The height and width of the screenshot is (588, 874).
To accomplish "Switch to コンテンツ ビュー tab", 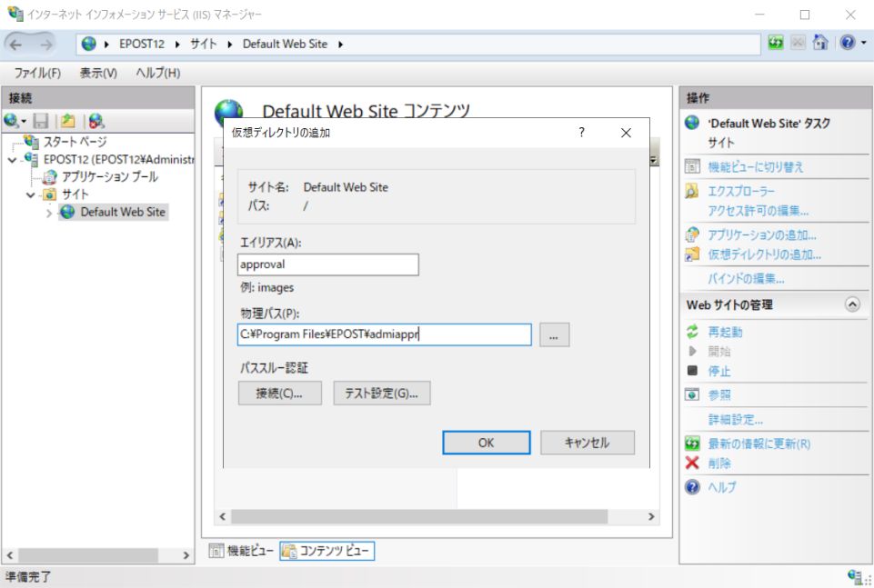I will 326,552.
